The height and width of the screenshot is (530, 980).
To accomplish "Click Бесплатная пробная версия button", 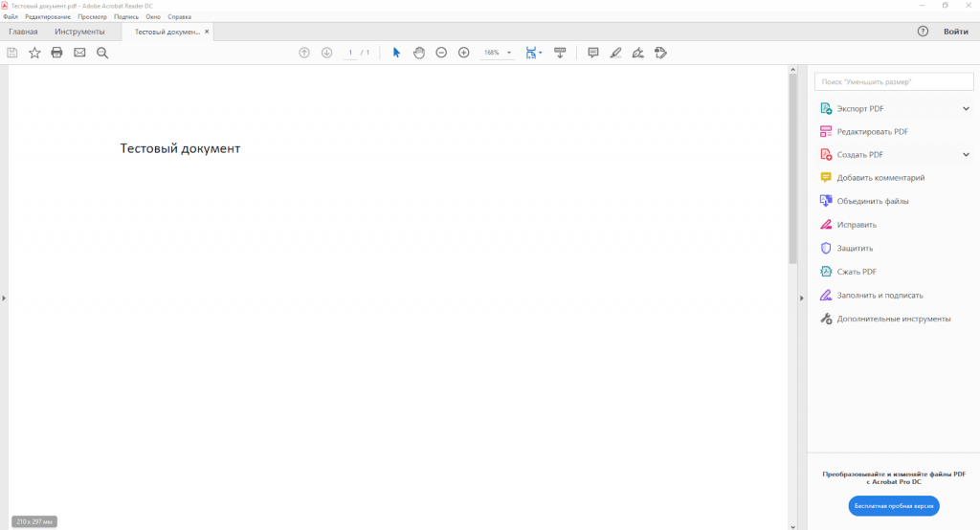I will point(894,506).
